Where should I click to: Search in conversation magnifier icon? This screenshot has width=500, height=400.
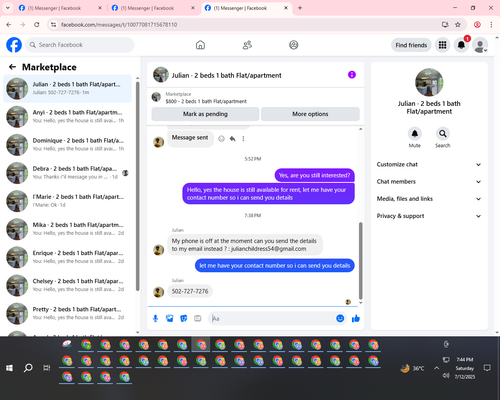[443, 134]
